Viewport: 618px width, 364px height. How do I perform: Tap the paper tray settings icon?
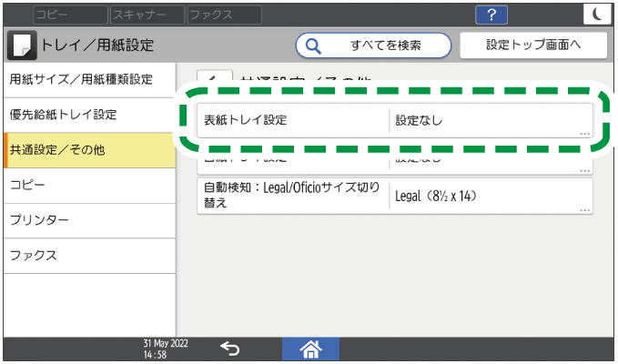pyautogui.click(x=22, y=45)
